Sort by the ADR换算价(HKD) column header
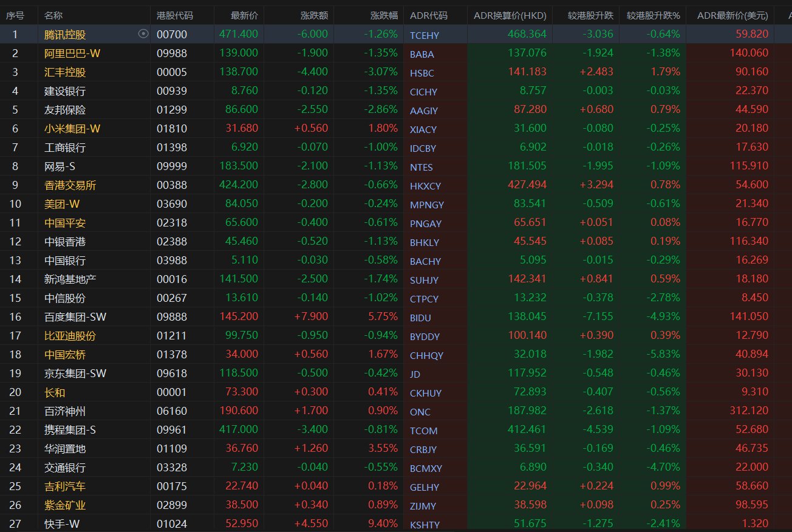 coord(510,15)
